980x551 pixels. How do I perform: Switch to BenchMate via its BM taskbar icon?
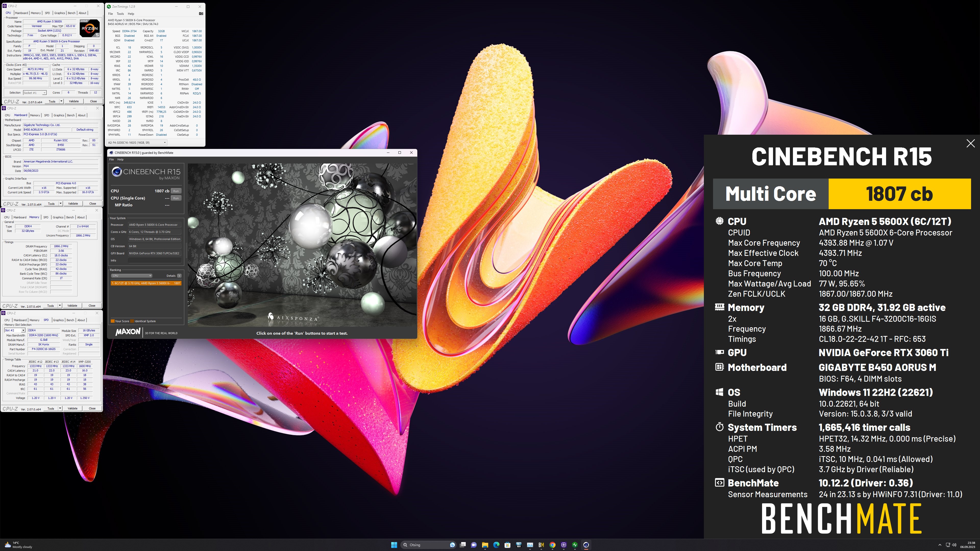coord(541,545)
